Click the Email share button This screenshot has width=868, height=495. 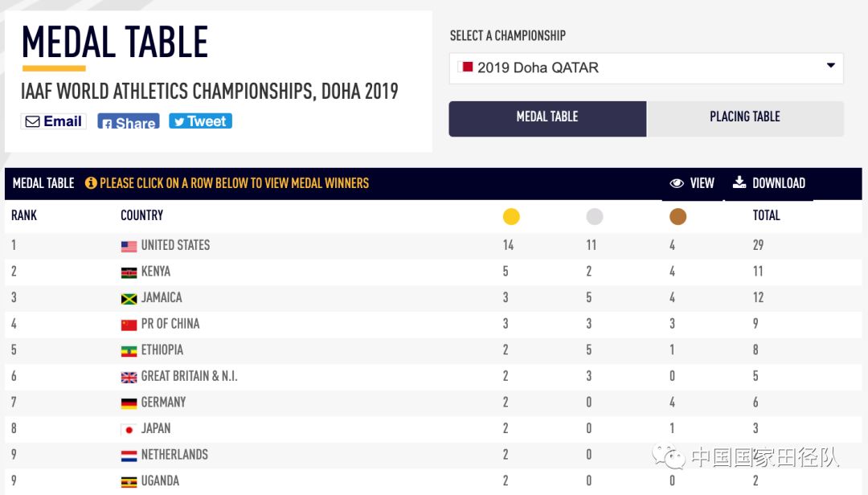point(54,121)
